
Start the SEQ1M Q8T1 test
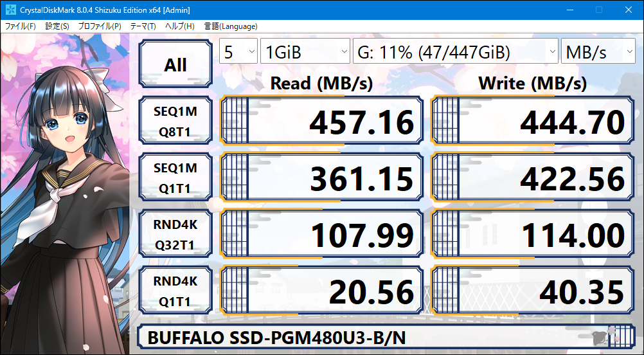click(x=175, y=121)
